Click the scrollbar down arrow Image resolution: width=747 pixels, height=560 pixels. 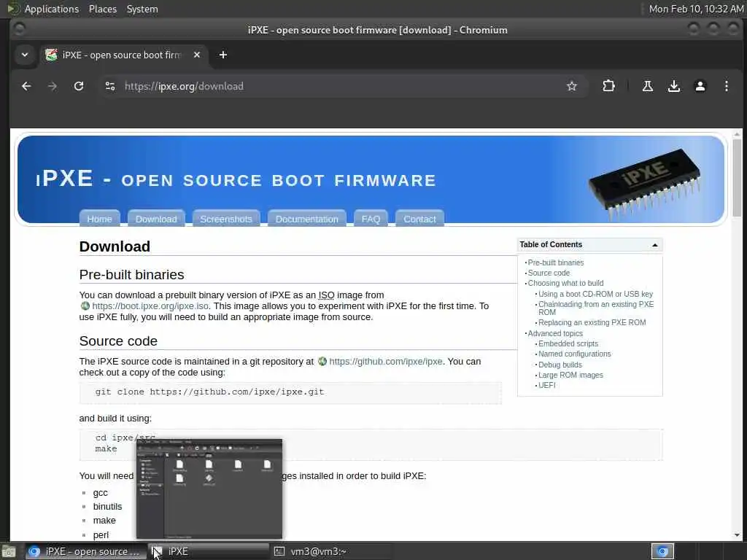(x=737, y=535)
